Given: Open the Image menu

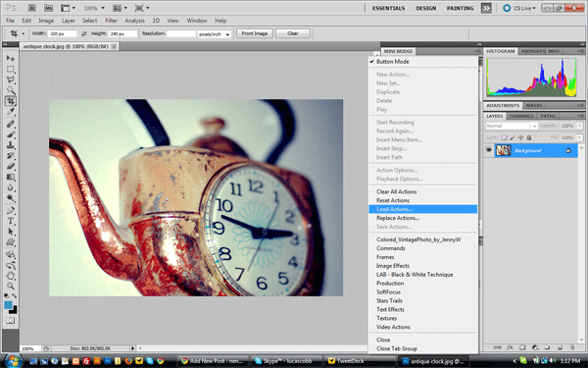Looking at the screenshot, I should tap(46, 21).
